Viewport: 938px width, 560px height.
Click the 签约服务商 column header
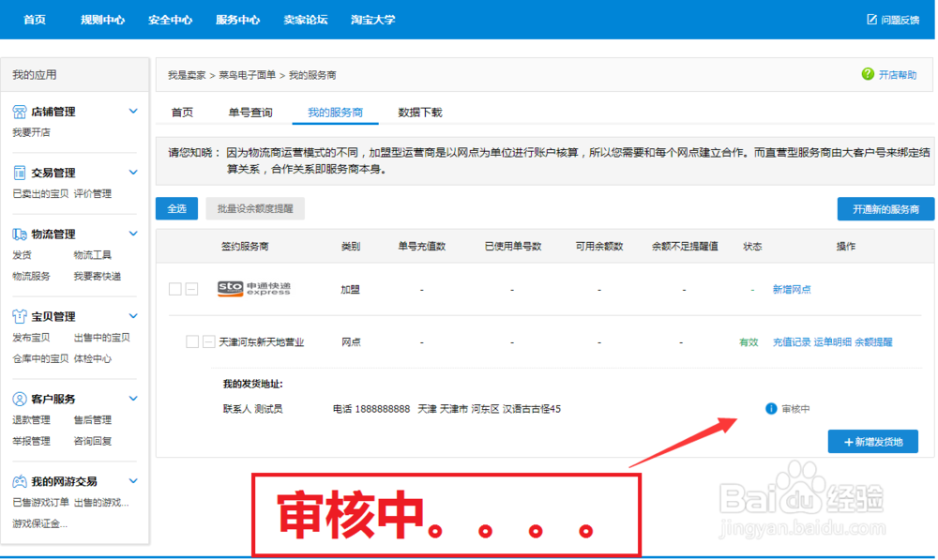click(x=245, y=247)
